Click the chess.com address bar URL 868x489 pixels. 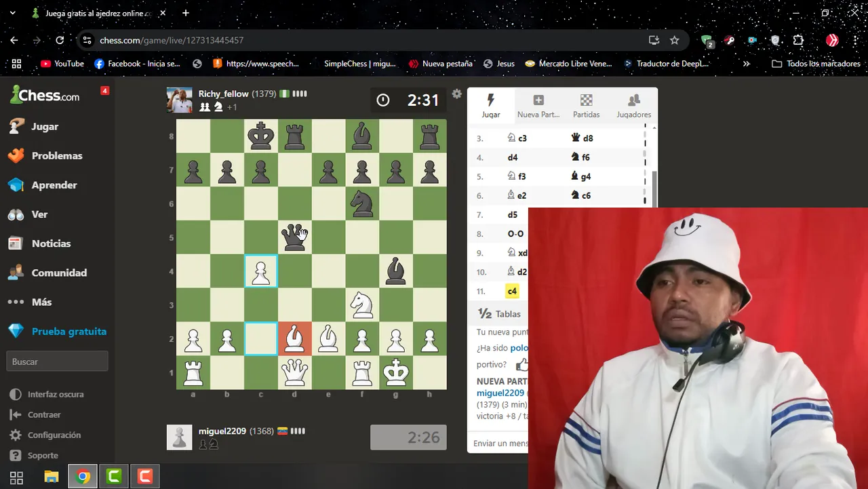[x=172, y=41]
